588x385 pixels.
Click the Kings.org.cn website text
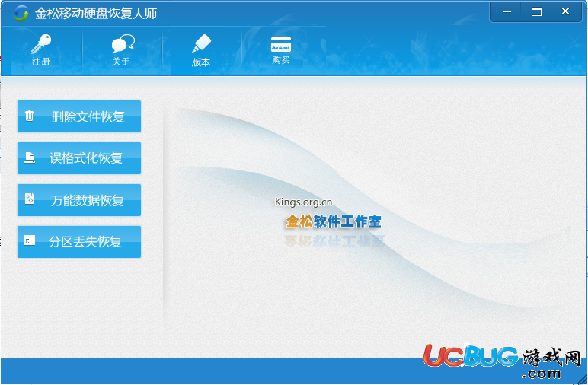[x=303, y=202]
